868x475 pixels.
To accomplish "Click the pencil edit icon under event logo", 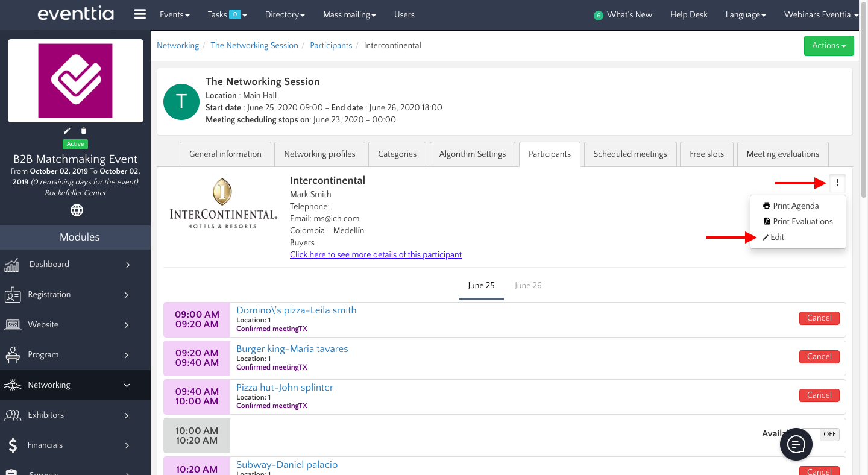I will [68, 131].
